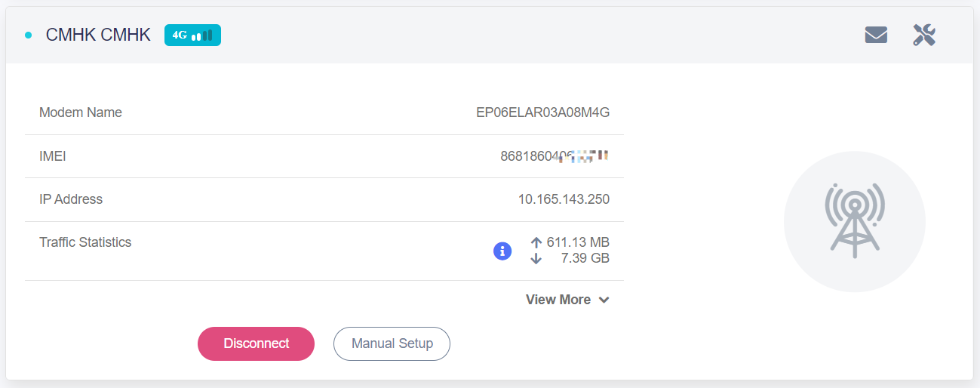
Task: Click the CMHK CMHK carrier title
Action: tap(98, 35)
